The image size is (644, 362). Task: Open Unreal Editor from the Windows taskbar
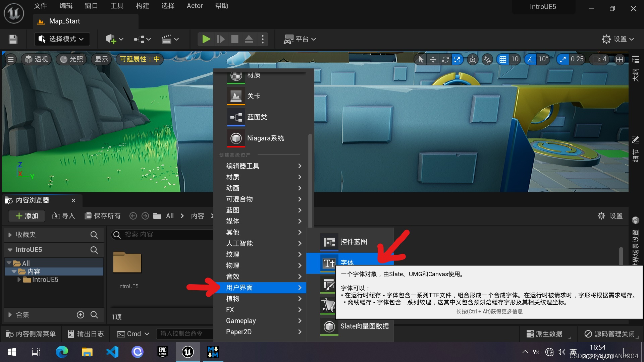coord(188,352)
